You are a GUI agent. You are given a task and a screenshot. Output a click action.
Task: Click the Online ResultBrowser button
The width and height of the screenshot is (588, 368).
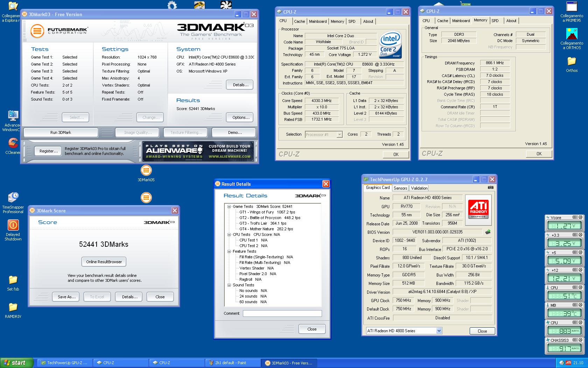tap(104, 262)
